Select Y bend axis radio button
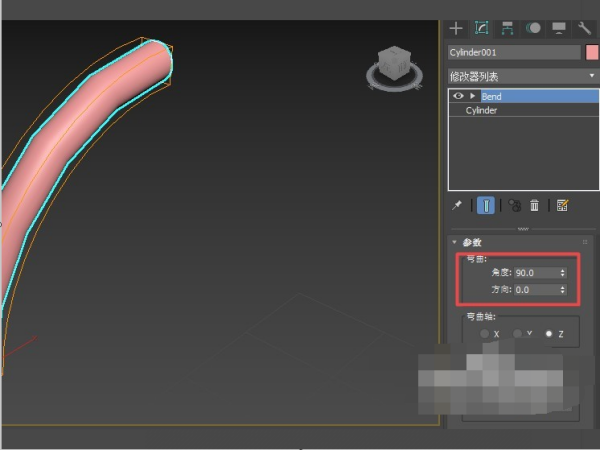 pos(517,334)
